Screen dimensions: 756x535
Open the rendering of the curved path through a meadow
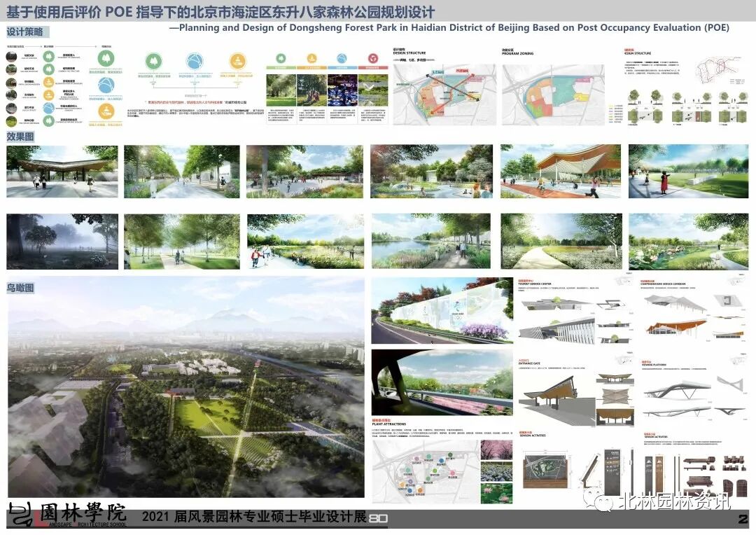(561, 241)
